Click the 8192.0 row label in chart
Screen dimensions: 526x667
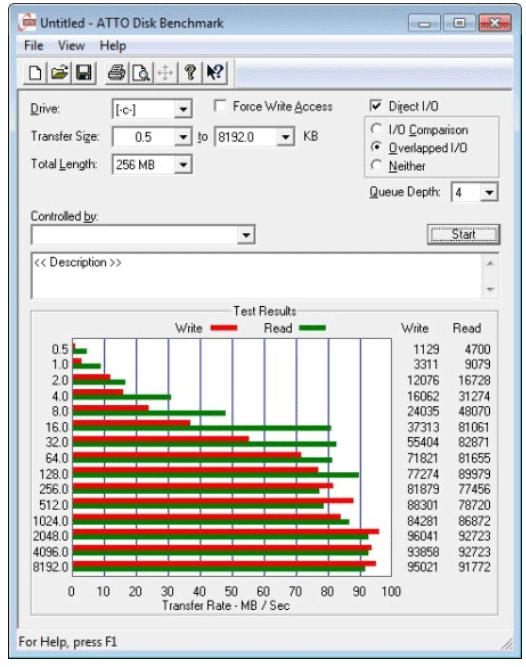(51, 567)
